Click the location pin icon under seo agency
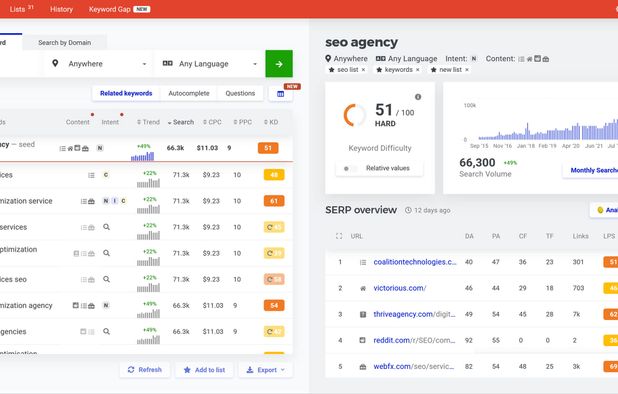The height and width of the screenshot is (394, 618). click(328, 58)
